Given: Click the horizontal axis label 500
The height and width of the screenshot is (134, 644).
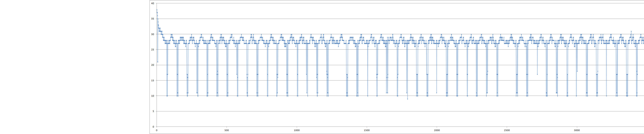Looking at the screenshot, I should [227, 130].
